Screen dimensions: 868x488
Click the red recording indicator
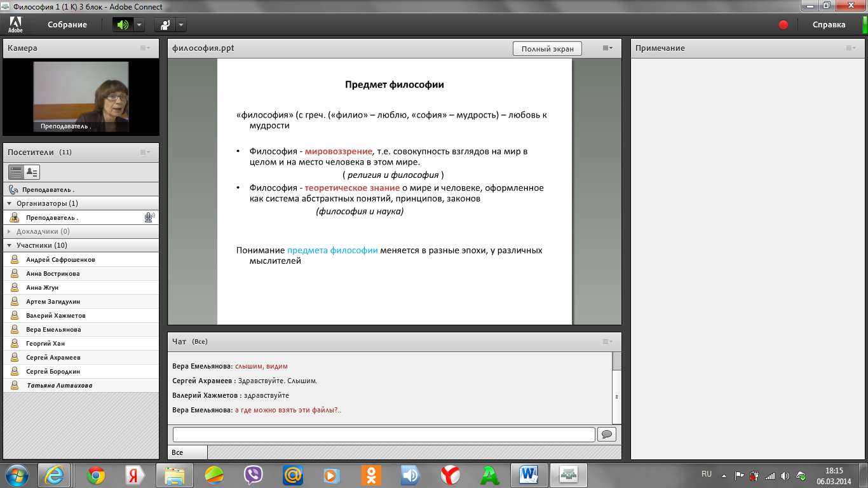(783, 25)
